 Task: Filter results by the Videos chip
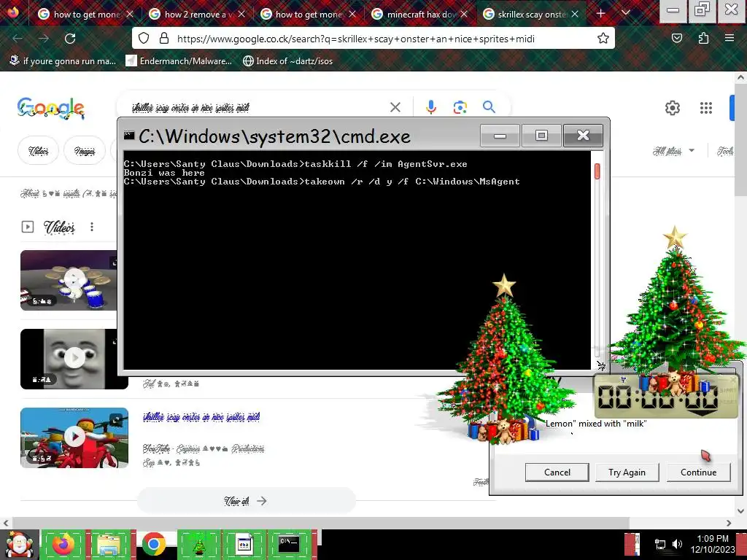pyautogui.click(x=38, y=151)
